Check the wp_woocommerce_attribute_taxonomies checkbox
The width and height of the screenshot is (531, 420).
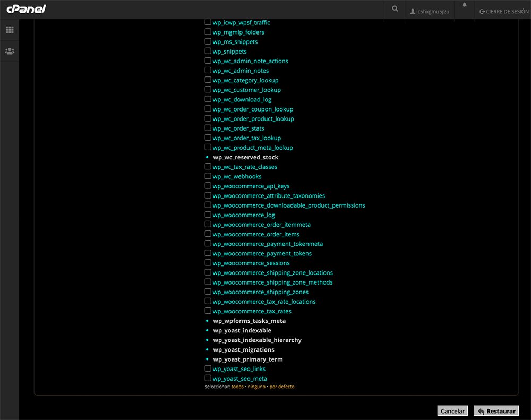tap(208, 195)
